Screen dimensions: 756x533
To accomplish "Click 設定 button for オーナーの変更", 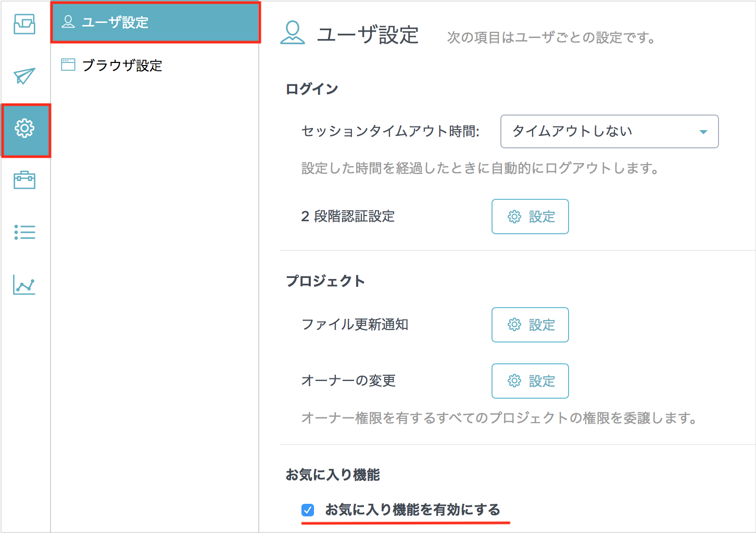I will pyautogui.click(x=530, y=381).
